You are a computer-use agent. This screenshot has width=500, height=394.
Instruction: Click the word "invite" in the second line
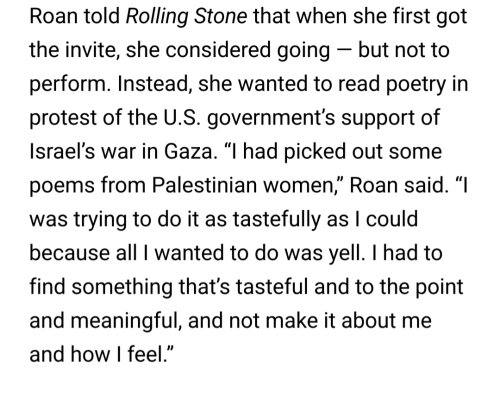[92, 50]
